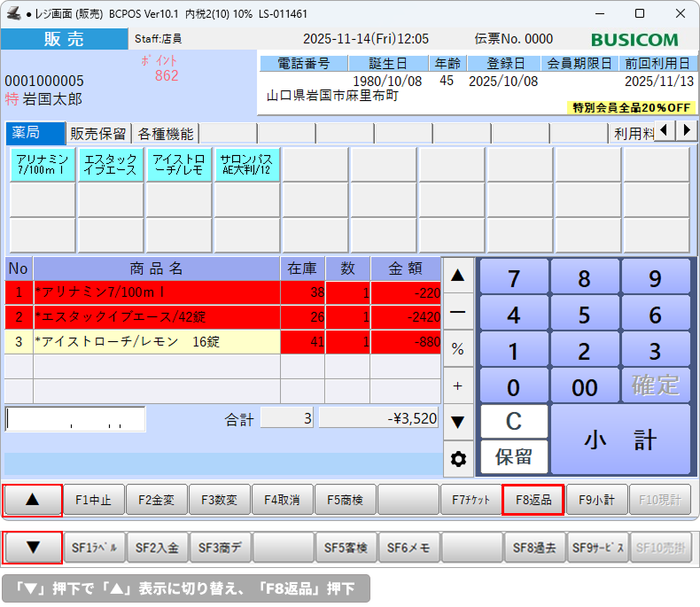Tap the percent discount button
Screen dimensions: 700x607
point(457,349)
